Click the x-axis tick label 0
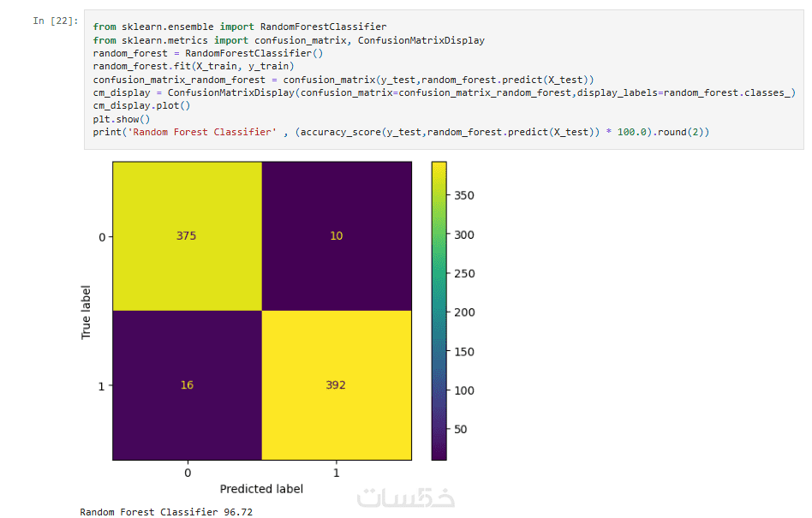The height and width of the screenshot is (518, 812). click(x=188, y=473)
